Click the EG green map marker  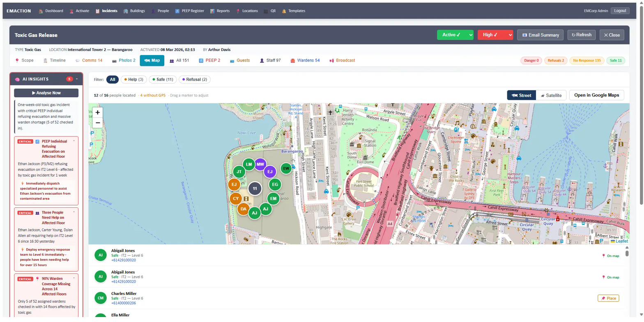pyautogui.click(x=275, y=185)
